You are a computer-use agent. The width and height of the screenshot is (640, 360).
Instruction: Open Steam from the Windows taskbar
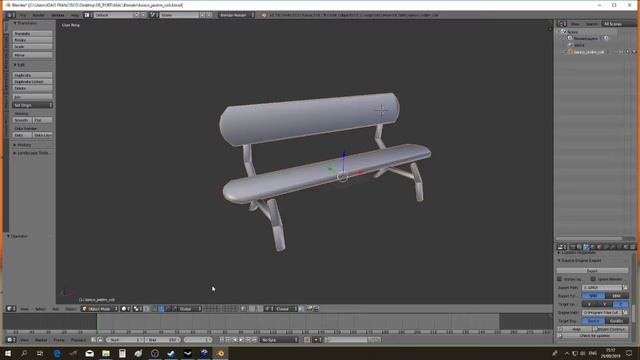click(171, 353)
